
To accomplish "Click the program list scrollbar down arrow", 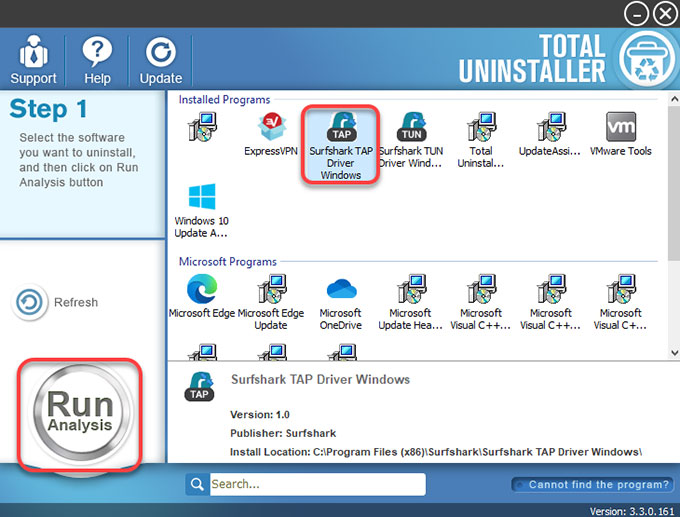I will (x=674, y=353).
